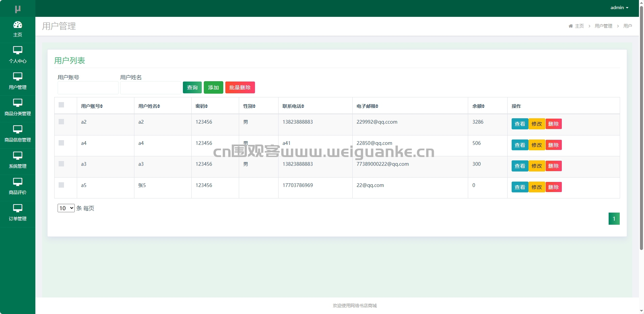Click balance cell 3286
The image size is (644, 314).
[x=478, y=122]
